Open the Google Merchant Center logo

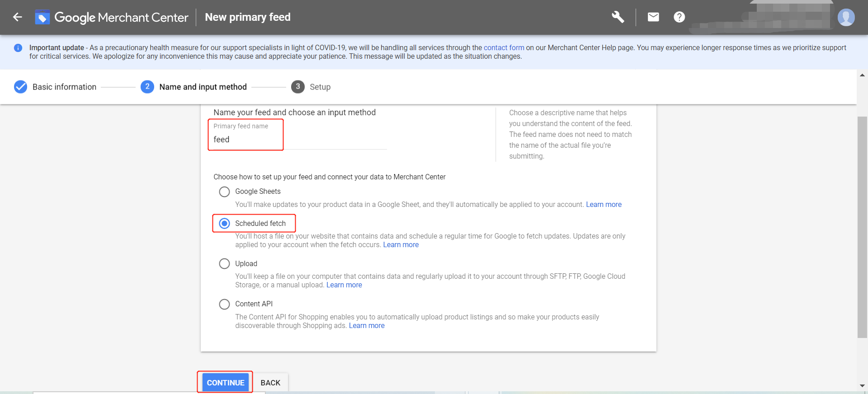(x=112, y=17)
